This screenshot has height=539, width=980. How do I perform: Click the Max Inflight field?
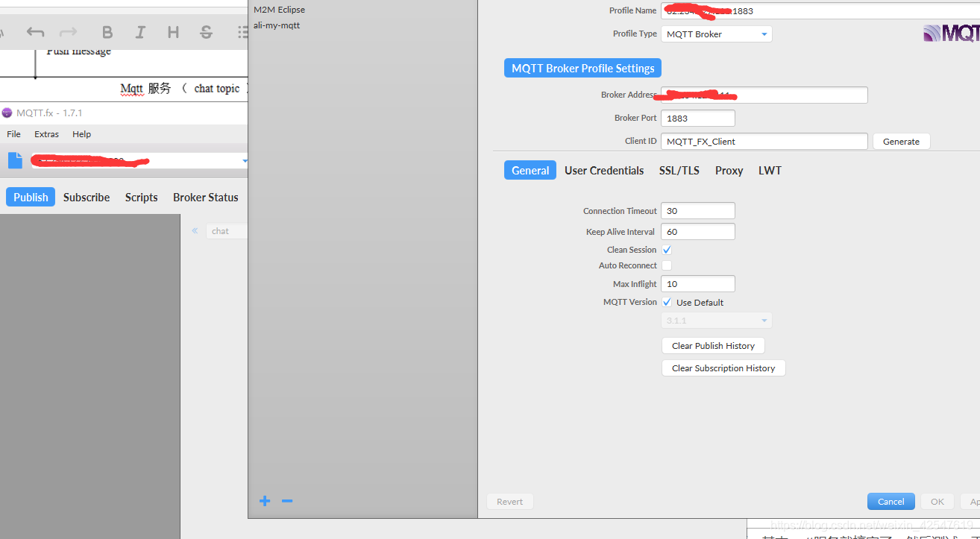click(x=698, y=284)
